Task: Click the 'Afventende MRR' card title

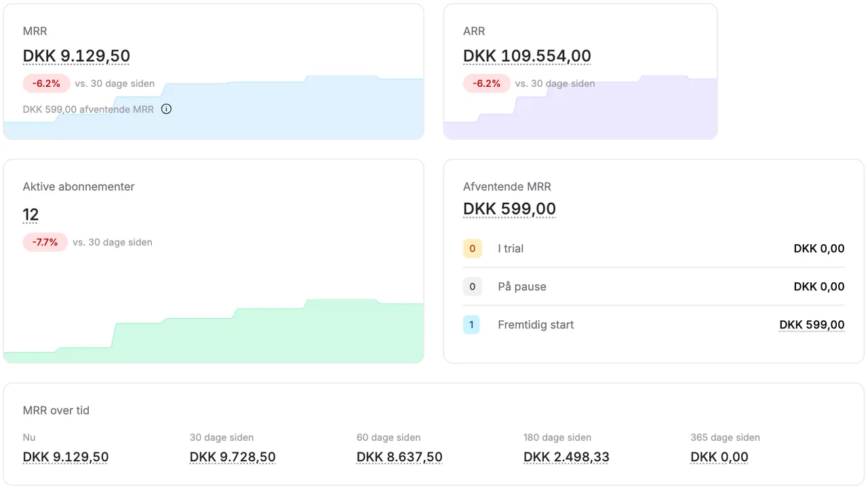Action: (507, 187)
